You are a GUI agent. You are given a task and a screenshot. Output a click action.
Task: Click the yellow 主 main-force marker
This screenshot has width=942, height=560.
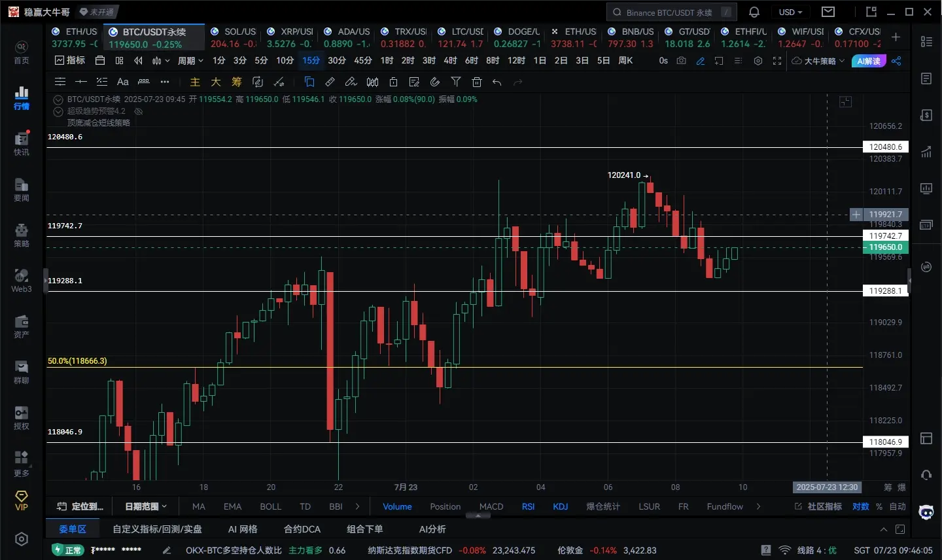pyautogui.click(x=195, y=82)
